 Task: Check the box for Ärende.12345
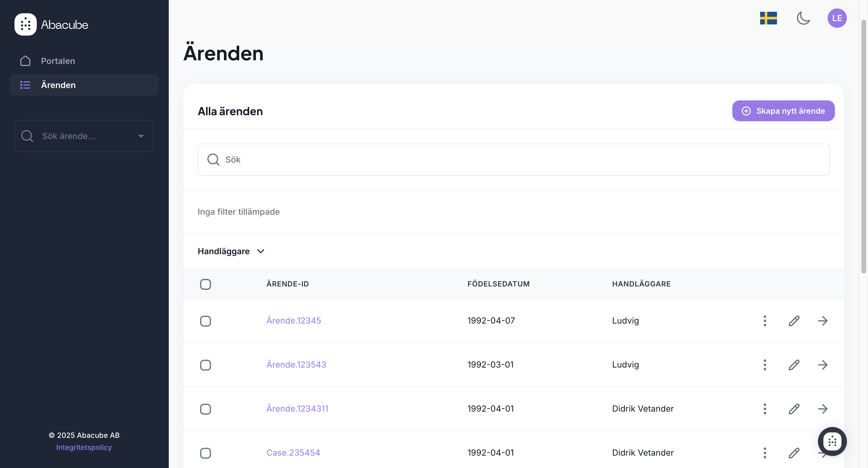coord(205,321)
